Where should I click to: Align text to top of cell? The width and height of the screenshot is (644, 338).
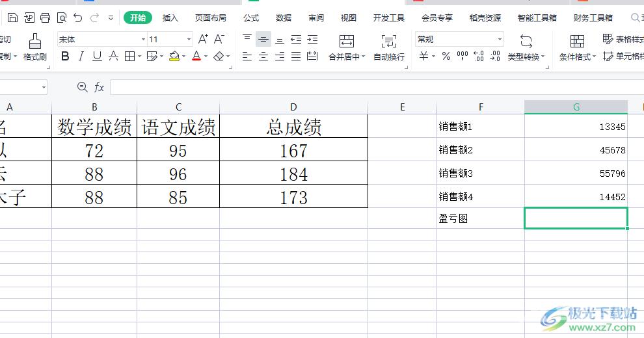tap(247, 39)
